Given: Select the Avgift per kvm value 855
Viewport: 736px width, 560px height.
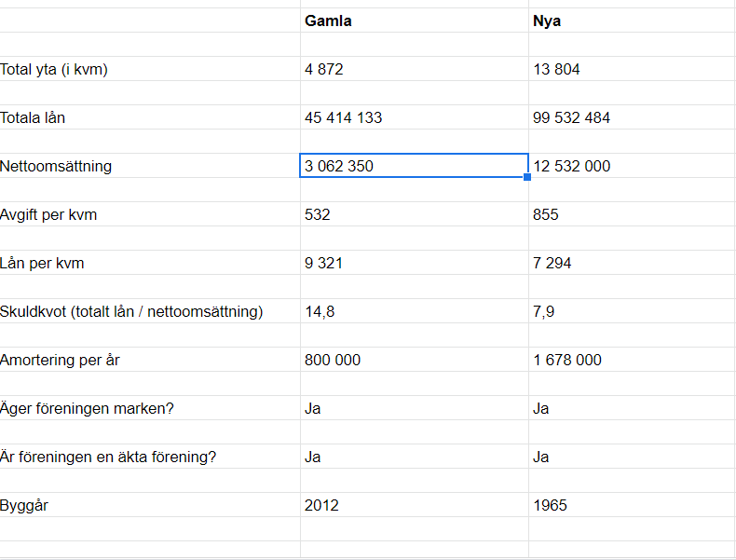Looking at the screenshot, I should 632,214.
